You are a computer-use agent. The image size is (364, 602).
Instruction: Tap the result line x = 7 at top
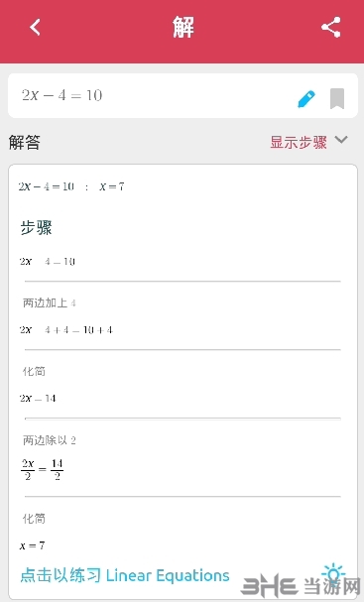point(71,186)
